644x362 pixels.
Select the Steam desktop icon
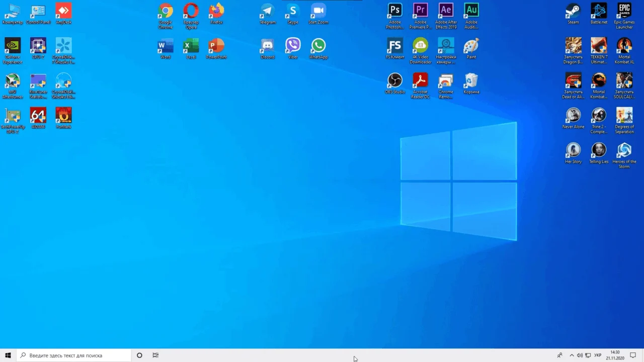pyautogui.click(x=573, y=14)
